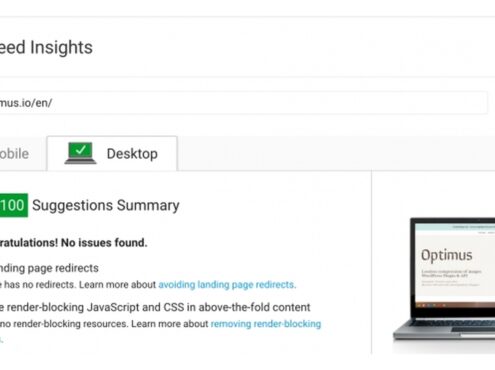Switch to the Mobile tab

pyautogui.click(x=20, y=154)
